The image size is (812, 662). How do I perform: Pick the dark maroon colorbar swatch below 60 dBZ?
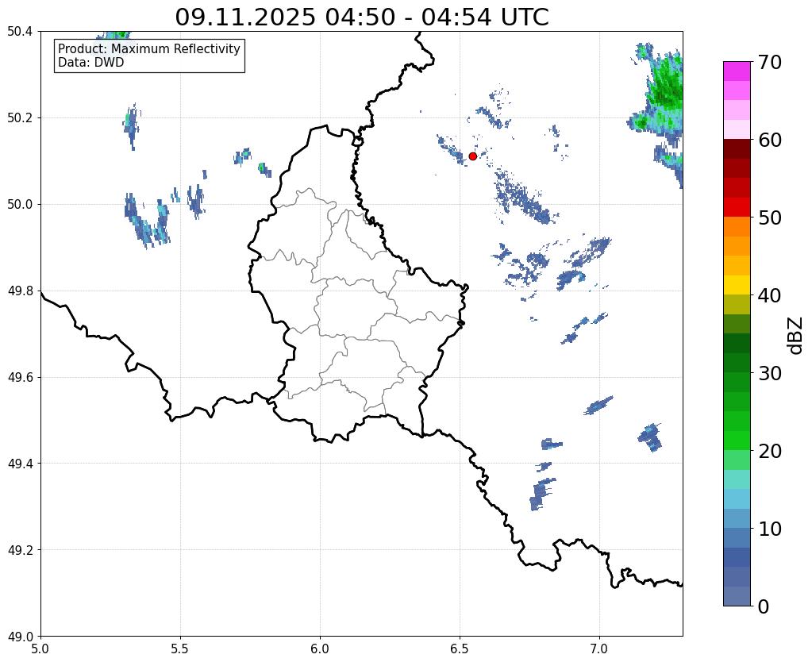point(737,149)
